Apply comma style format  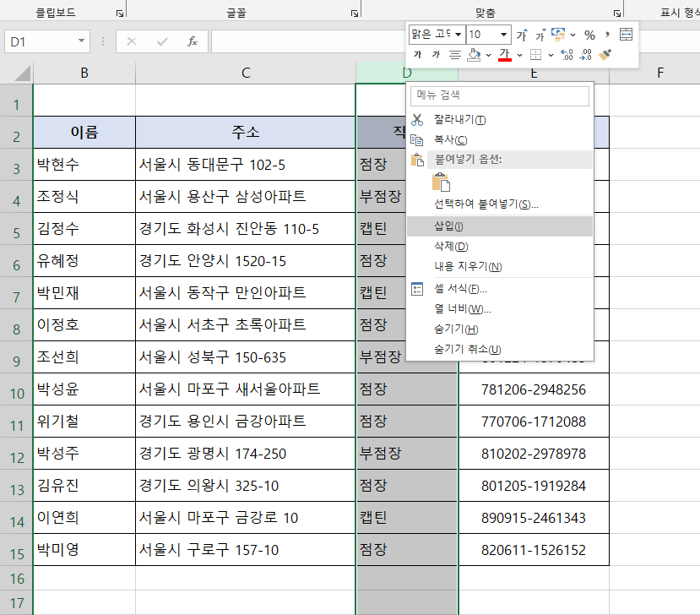607,35
